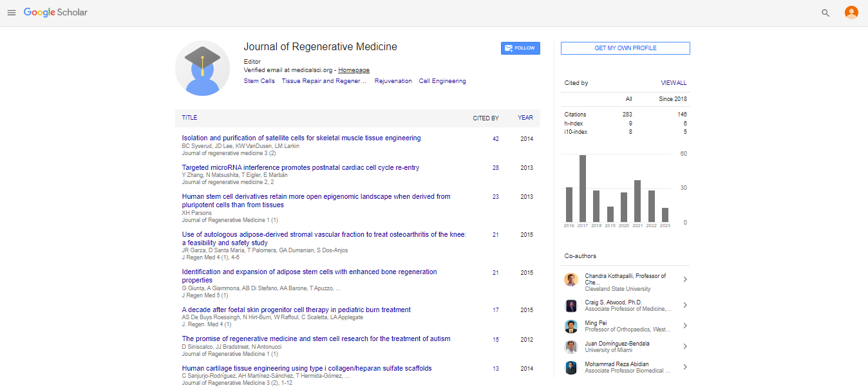Open the hamburger main menu
The width and height of the screenshot is (868, 390).
pos(11,13)
